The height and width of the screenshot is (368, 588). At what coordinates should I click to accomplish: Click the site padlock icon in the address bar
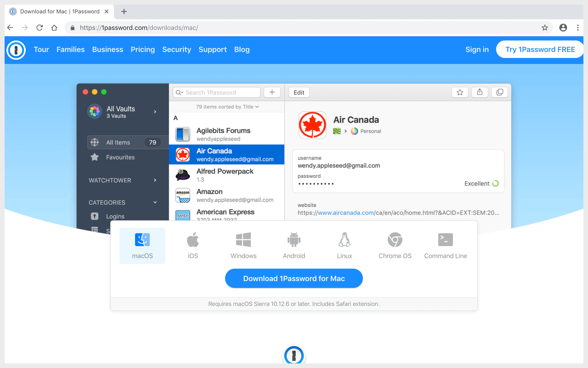coord(72,28)
